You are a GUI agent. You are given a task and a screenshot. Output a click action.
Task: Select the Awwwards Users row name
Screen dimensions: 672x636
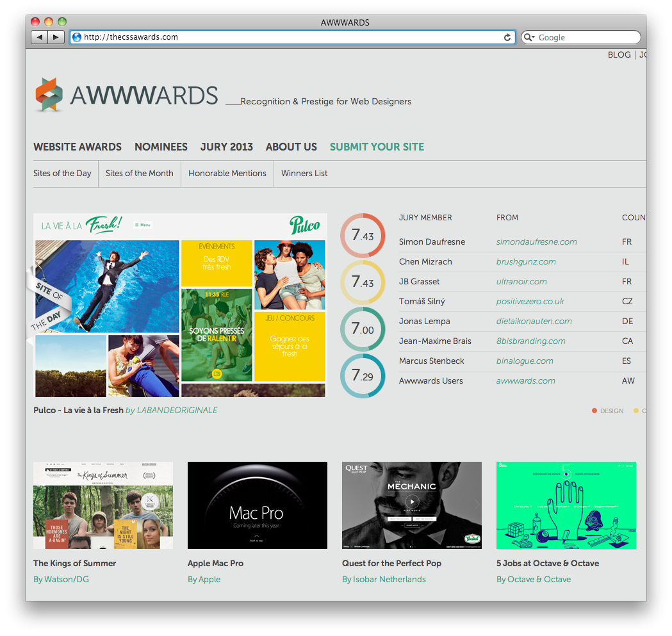point(430,380)
